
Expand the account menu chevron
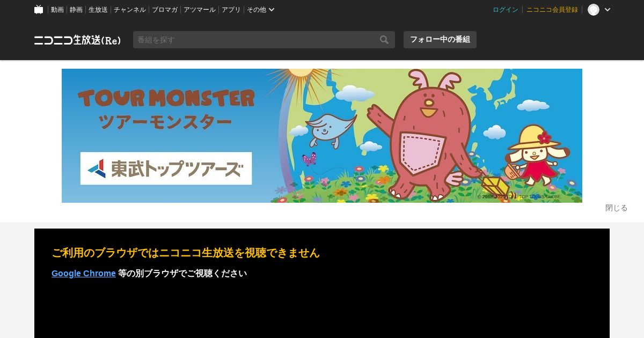608,10
